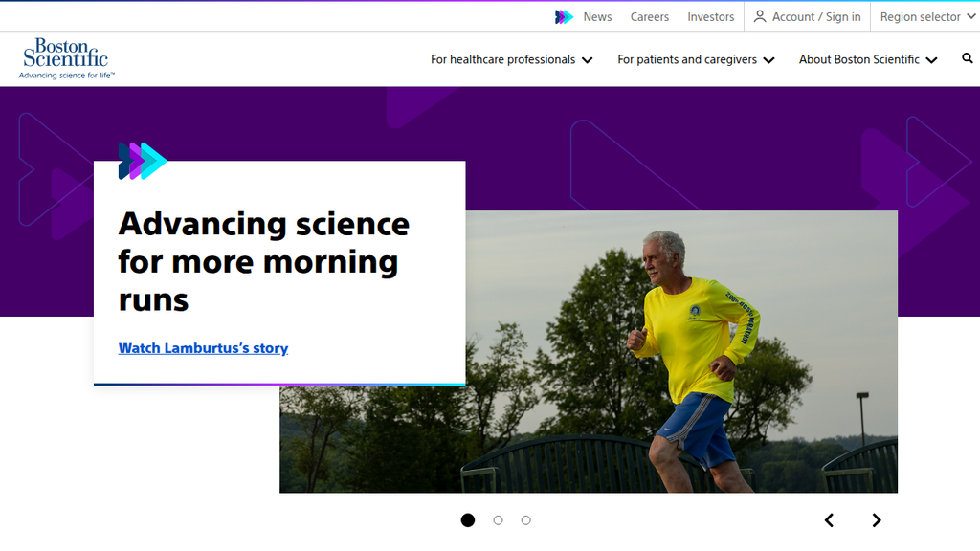Select the third carousel dot
The width and height of the screenshot is (980, 551).
tap(526, 520)
